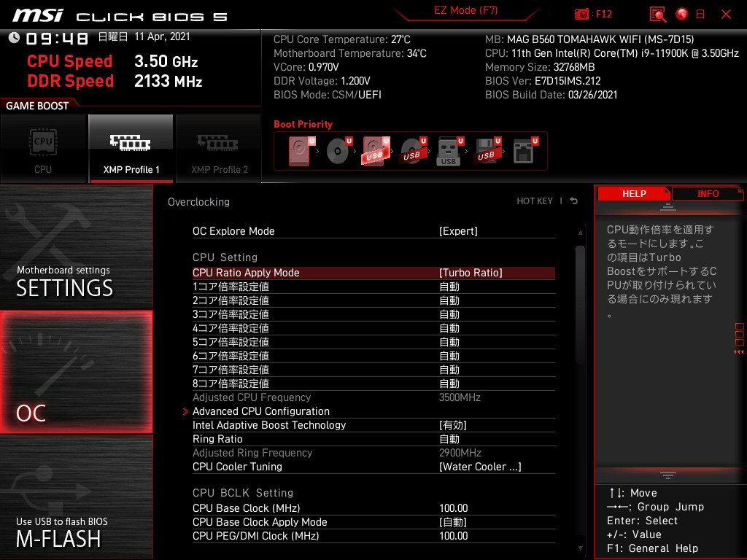Expand the Advanced CPU Configuration submenu

pyautogui.click(x=373, y=411)
